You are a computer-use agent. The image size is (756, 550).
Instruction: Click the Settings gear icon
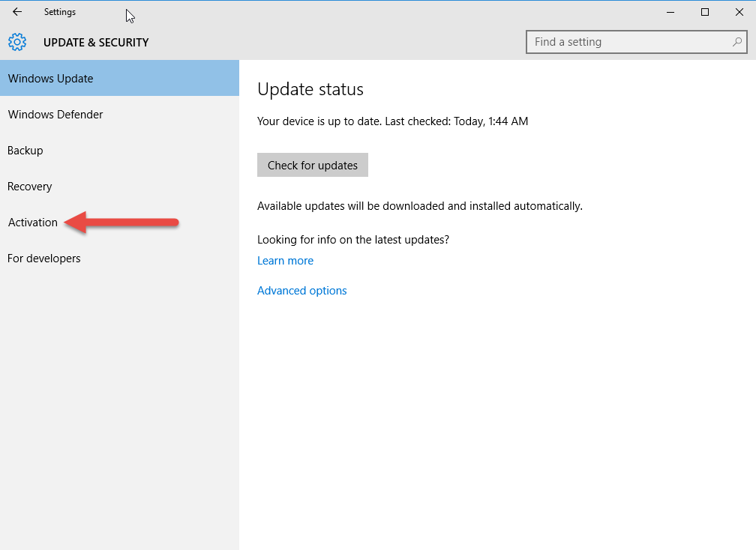(x=17, y=43)
